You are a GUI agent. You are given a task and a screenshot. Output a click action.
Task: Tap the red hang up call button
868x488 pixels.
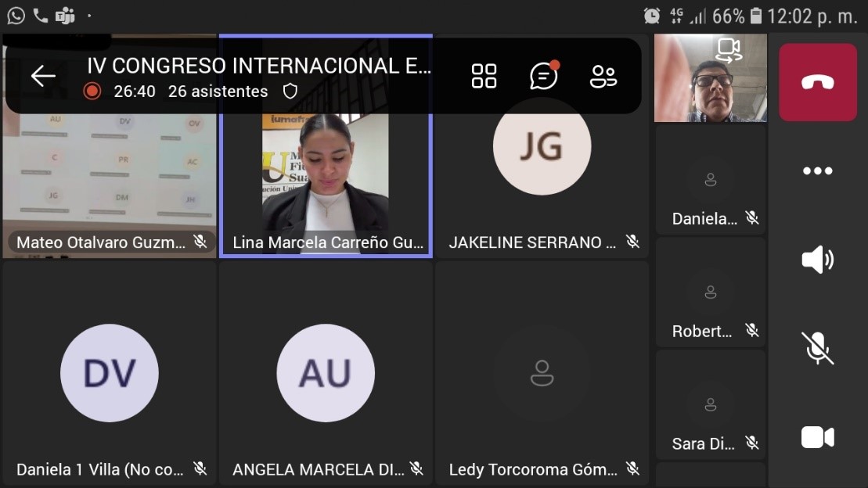click(817, 82)
